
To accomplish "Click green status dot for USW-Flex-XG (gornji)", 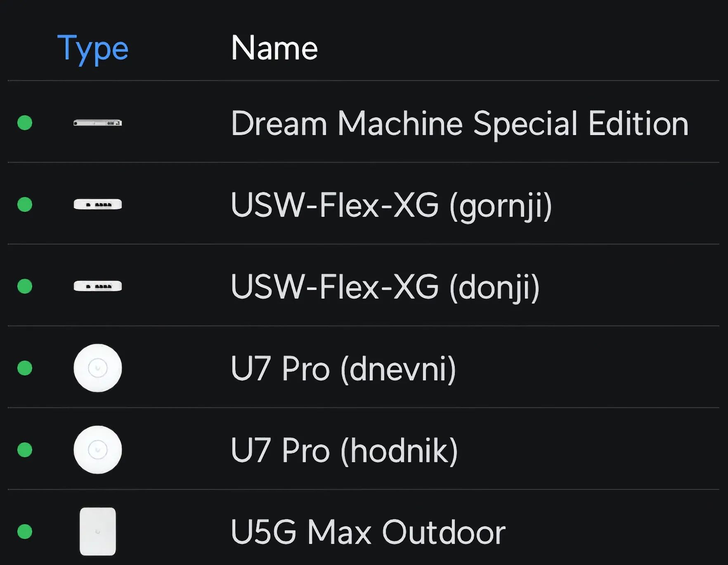I will coord(25,204).
